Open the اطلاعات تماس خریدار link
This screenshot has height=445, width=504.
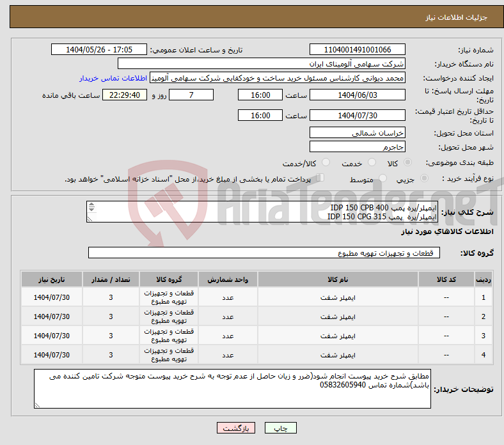(113, 78)
